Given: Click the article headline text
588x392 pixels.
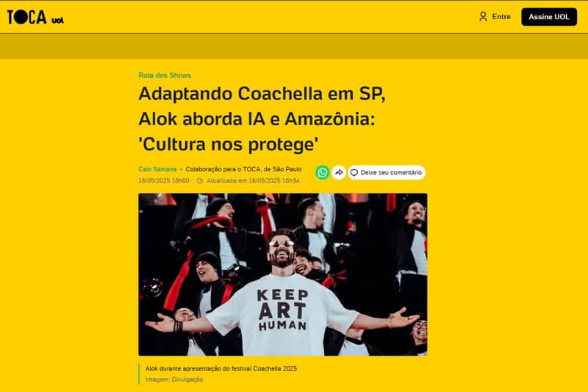Looking at the screenshot, I should (x=262, y=119).
